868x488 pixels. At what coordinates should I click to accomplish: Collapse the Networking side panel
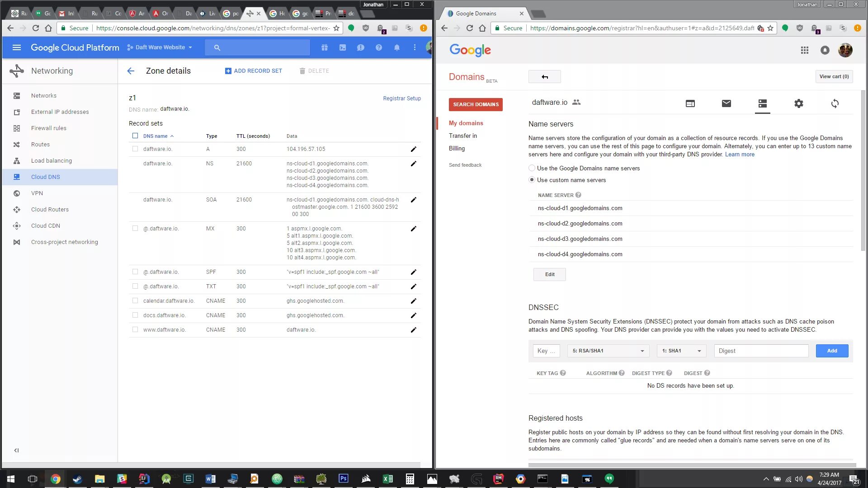pos(16,450)
